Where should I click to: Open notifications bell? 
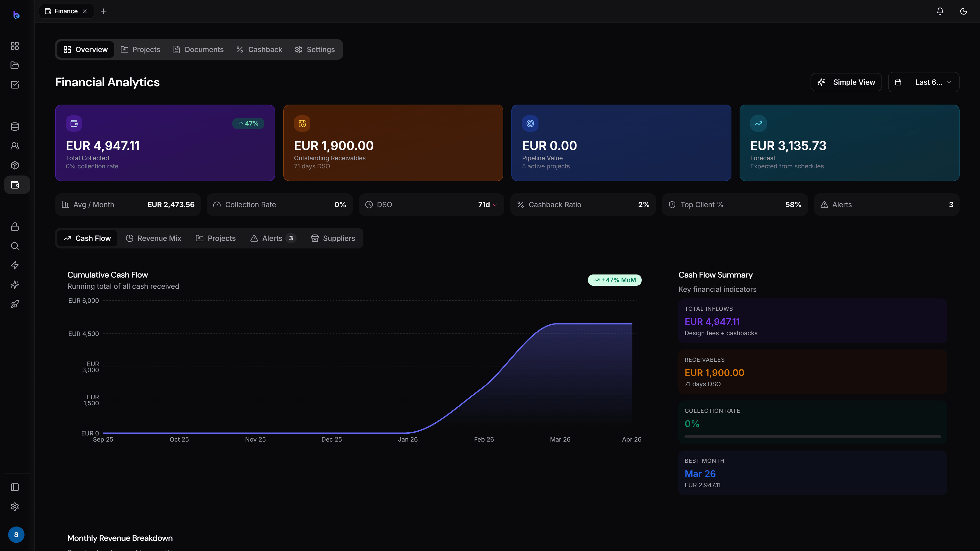click(x=940, y=11)
